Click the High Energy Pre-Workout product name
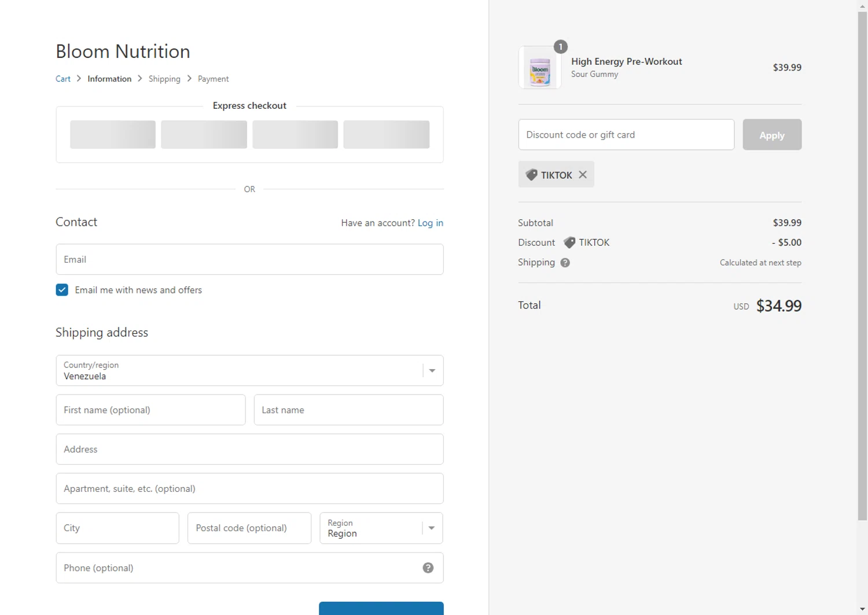 626,61
